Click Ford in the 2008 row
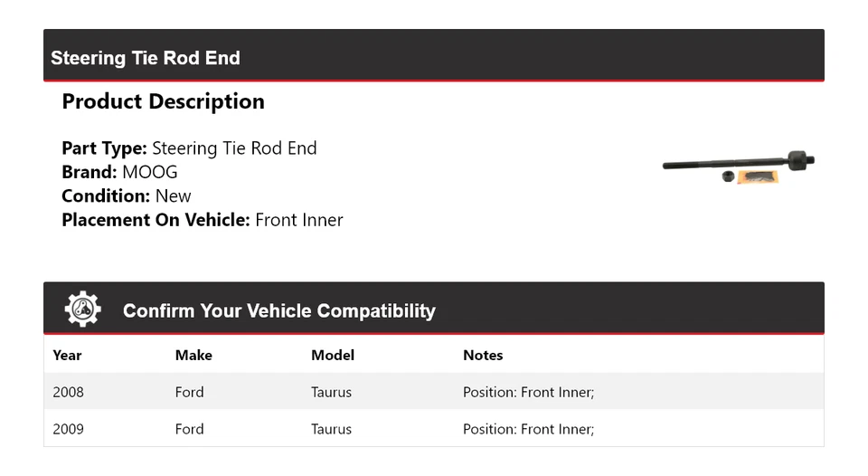Image resolution: width=868 pixels, height=476 pixels. coord(190,392)
